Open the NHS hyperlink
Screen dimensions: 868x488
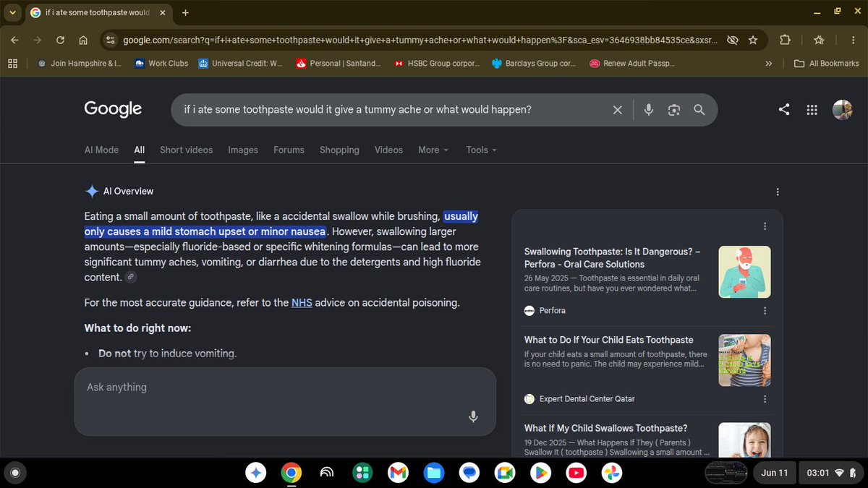tap(302, 303)
